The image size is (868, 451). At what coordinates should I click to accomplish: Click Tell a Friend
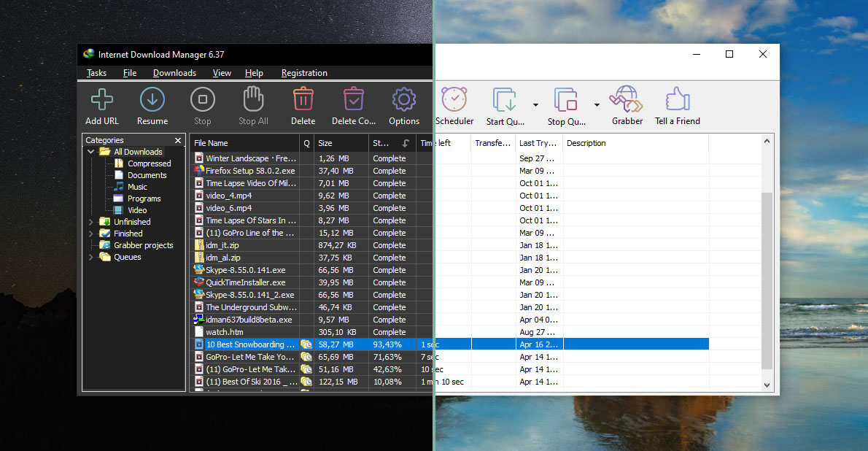tap(677, 106)
